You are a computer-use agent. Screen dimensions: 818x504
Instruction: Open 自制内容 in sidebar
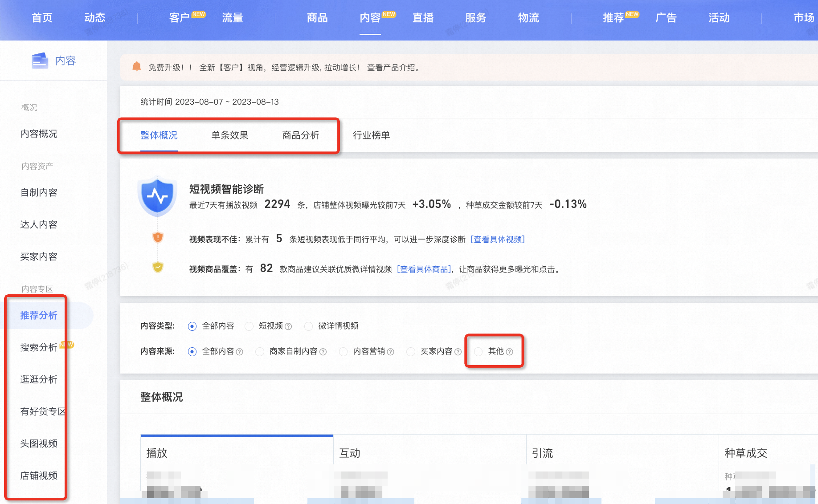(x=39, y=193)
